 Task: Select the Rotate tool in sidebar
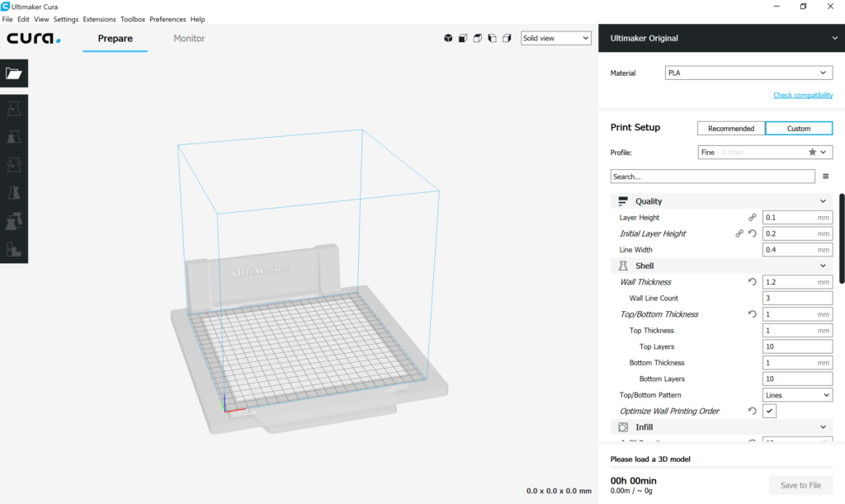13,164
